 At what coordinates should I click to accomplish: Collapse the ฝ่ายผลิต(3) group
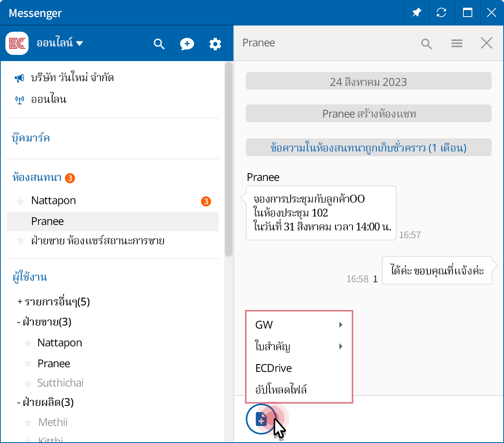pos(45,402)
